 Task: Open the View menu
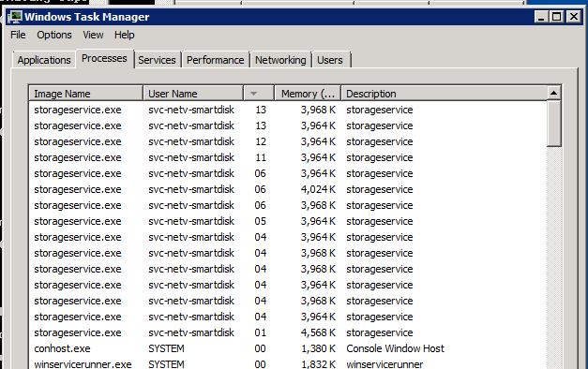click(93, 36)
